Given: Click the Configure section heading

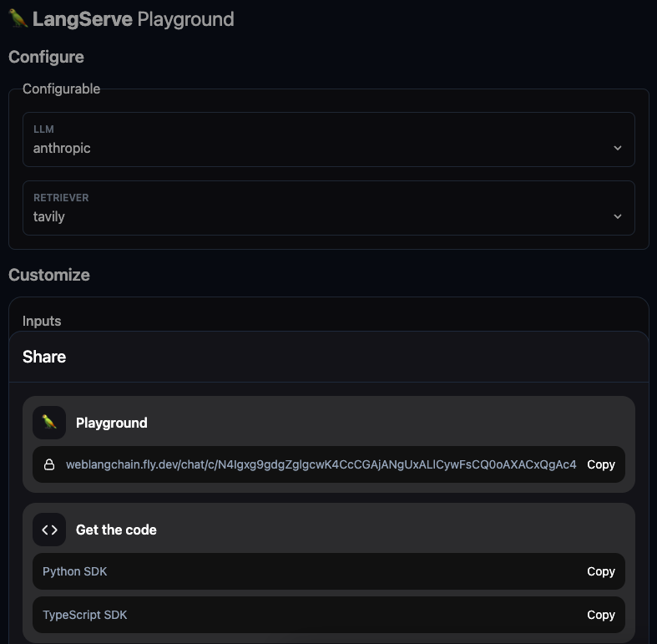Looking at the screenshot, I should (x=46, y=57).
